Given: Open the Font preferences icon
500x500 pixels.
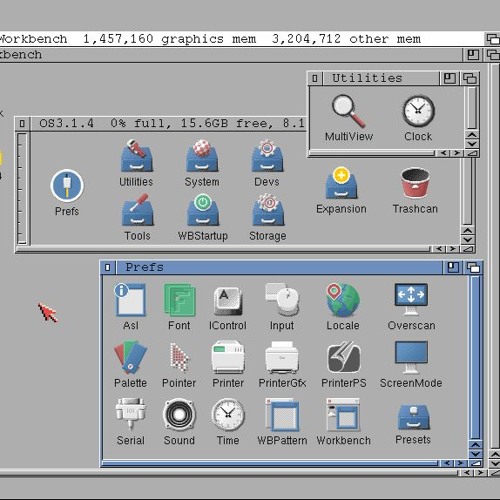Looking at the screenshot, I should 180,300.
